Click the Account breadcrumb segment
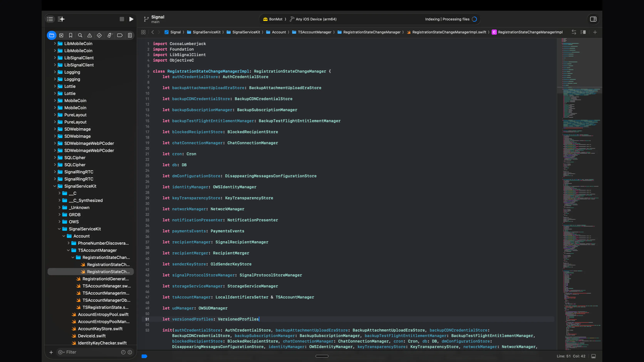The width and height of the screenshot is (644, 362). tap(276, 32)
